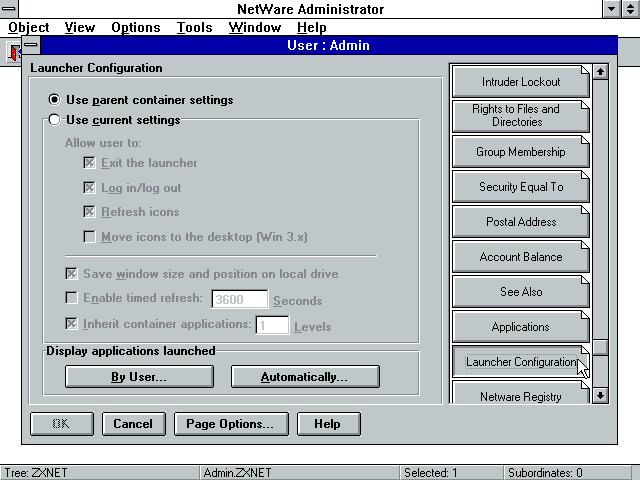
Task: Click Selected: 1 in status bar
Action: click(431, 473)
